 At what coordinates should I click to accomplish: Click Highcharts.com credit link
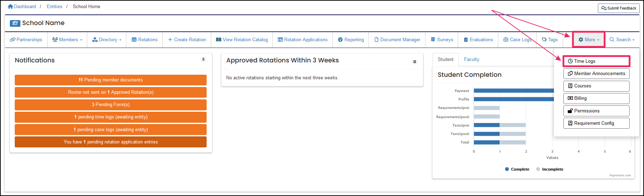(x=620, y=175)
